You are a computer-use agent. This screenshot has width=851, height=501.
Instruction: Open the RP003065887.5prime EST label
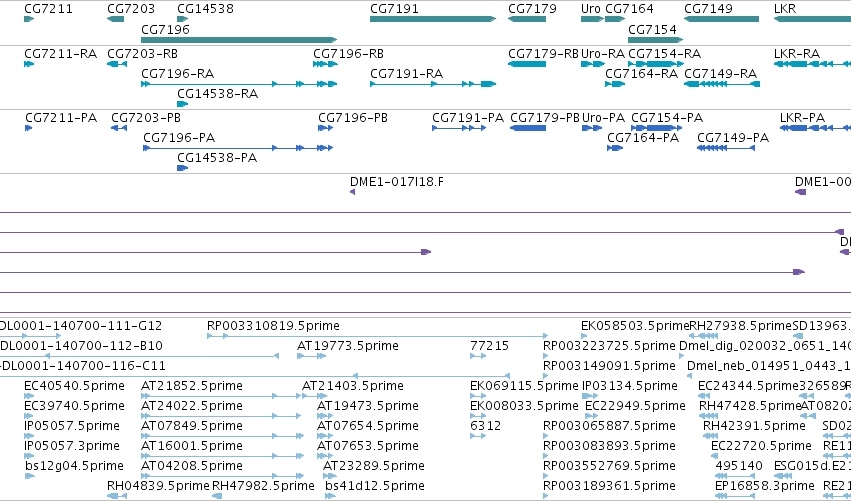pos(609,426)
